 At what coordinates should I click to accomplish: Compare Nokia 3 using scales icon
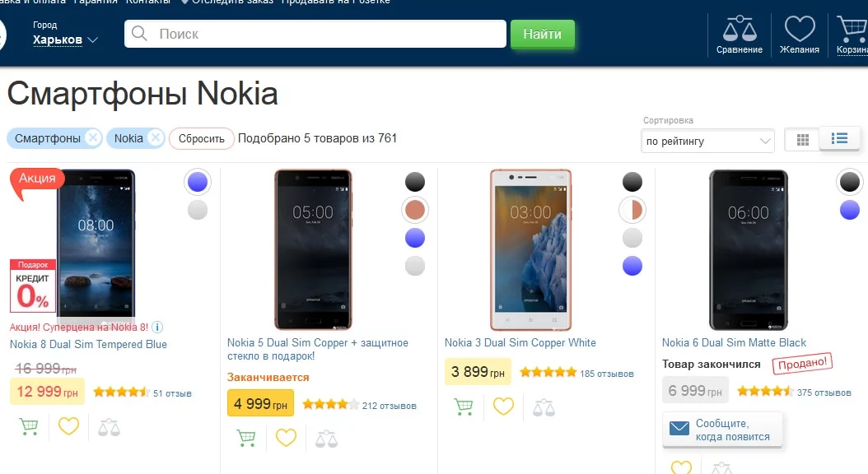pos(544,407)
